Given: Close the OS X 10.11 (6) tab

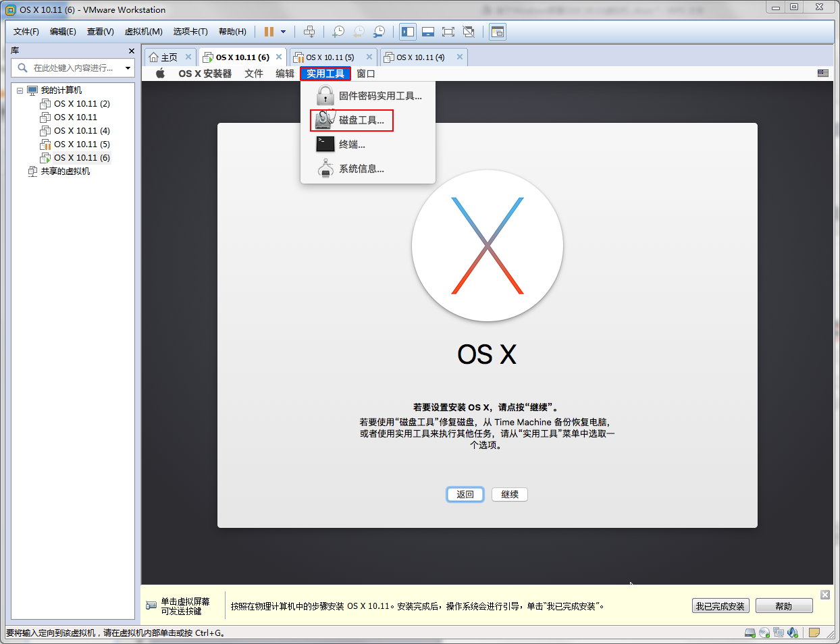Looking at the screenshot, I should (x=279, y=57).
